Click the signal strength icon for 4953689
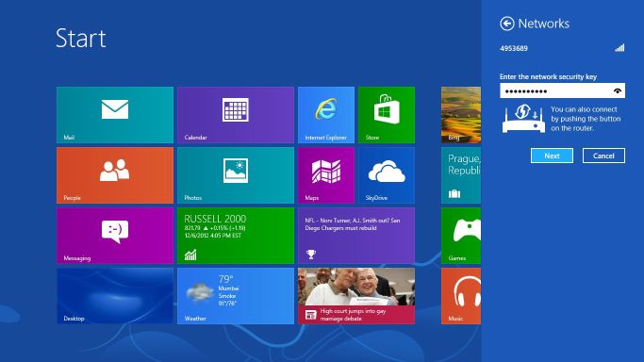This screenshot has height=362, width=644. (619, 48)
